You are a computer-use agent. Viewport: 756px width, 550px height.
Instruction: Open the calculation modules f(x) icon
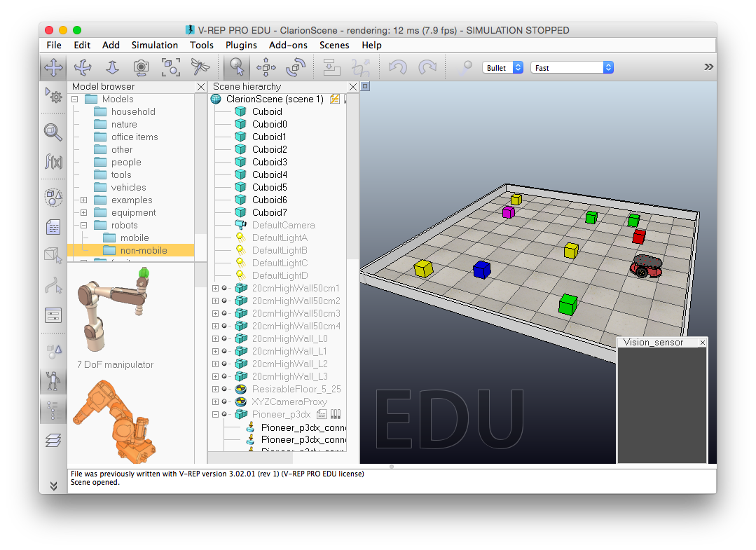tap(53, 162)
